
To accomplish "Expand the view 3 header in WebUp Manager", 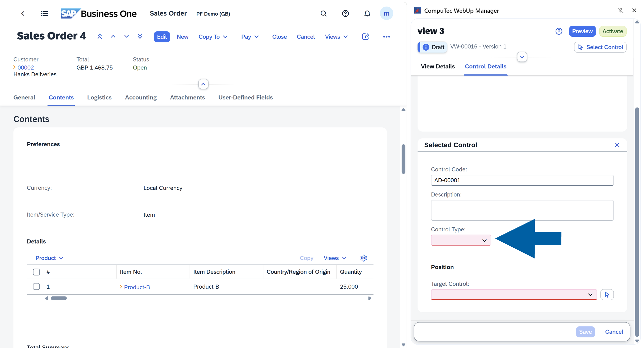I will point(522,57).
